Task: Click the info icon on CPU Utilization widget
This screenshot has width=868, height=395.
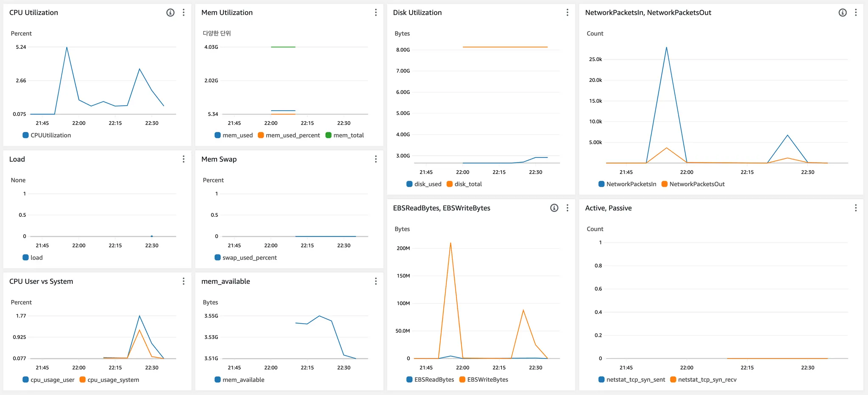Action: coord(170,13)
